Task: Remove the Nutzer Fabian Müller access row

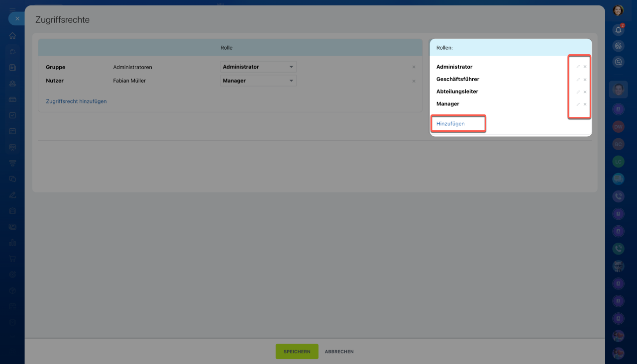Action: pos(414,81)
